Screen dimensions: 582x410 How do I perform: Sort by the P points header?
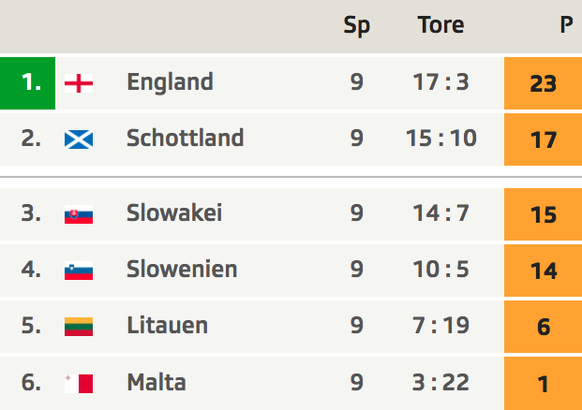point(566,25)
